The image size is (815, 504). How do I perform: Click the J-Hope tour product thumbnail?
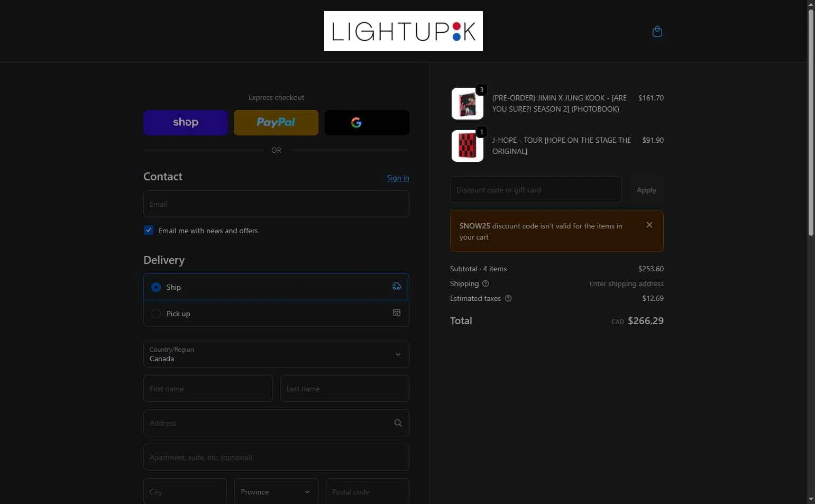point(468,146)
